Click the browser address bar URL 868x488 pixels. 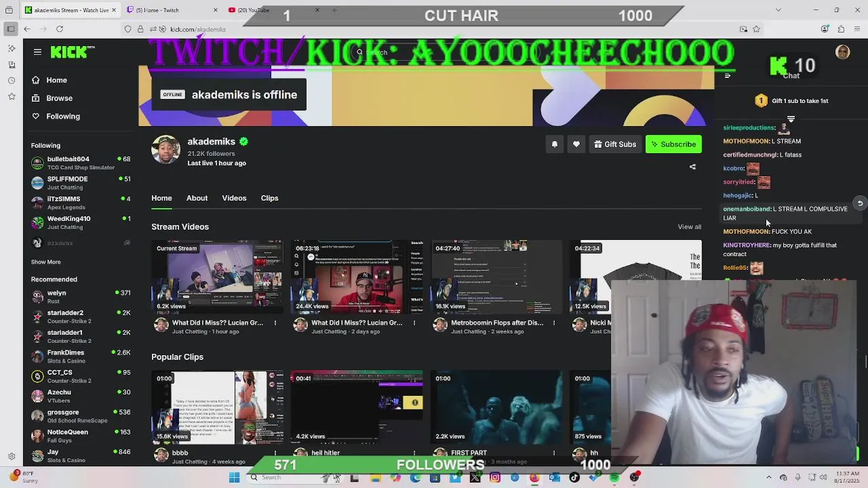198,29
